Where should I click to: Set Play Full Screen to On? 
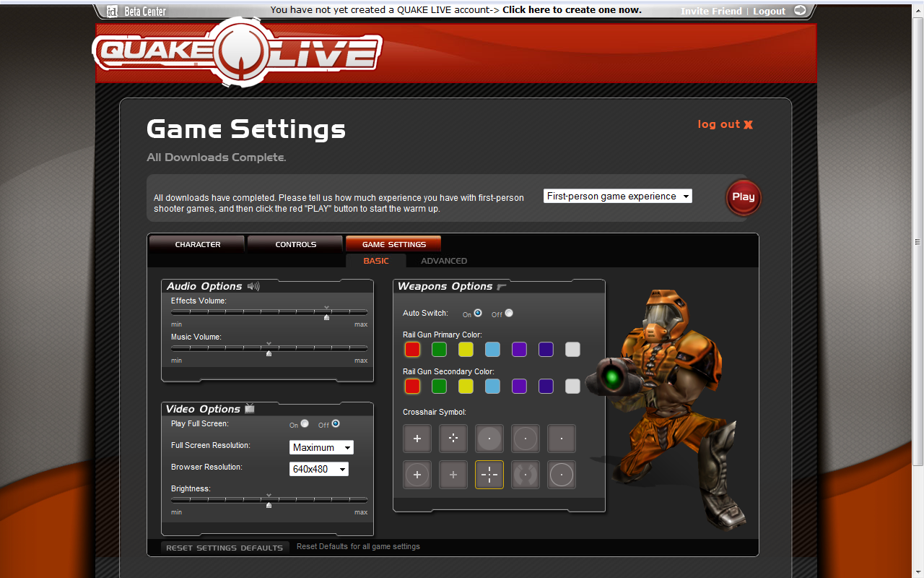click(x=305, y=423)
